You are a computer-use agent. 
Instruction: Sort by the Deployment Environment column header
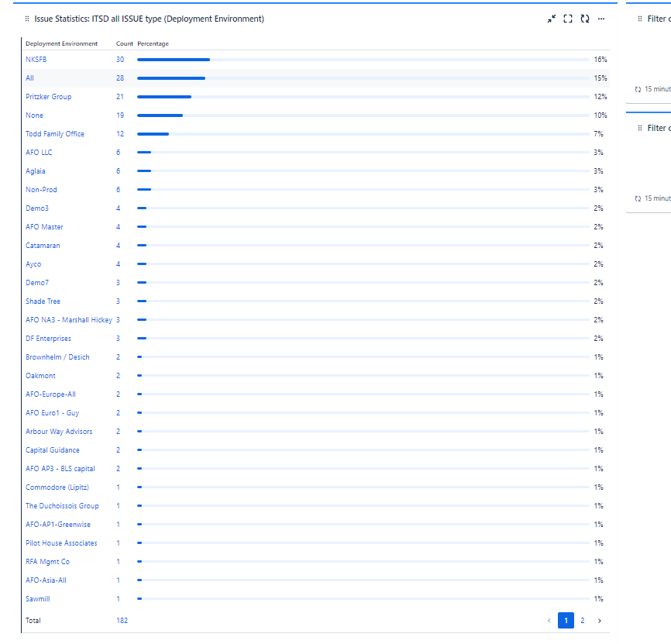coord(61,43)
